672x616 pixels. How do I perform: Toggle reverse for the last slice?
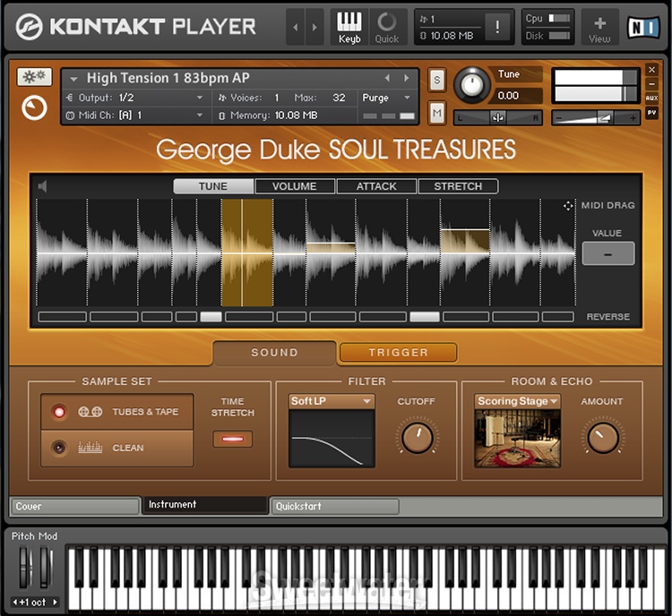point(558,317)
